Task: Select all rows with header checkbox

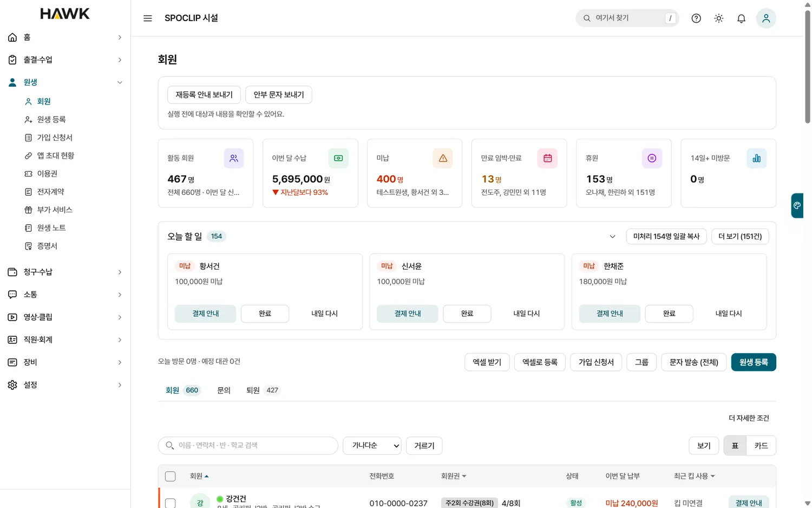Action: pyautogui.click(x=170, y=476)
